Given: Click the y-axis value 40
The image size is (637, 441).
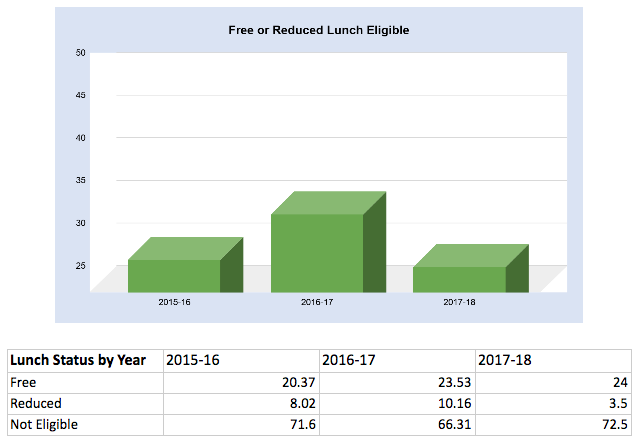Looking at the screenshot, I should tap(80, 138).
